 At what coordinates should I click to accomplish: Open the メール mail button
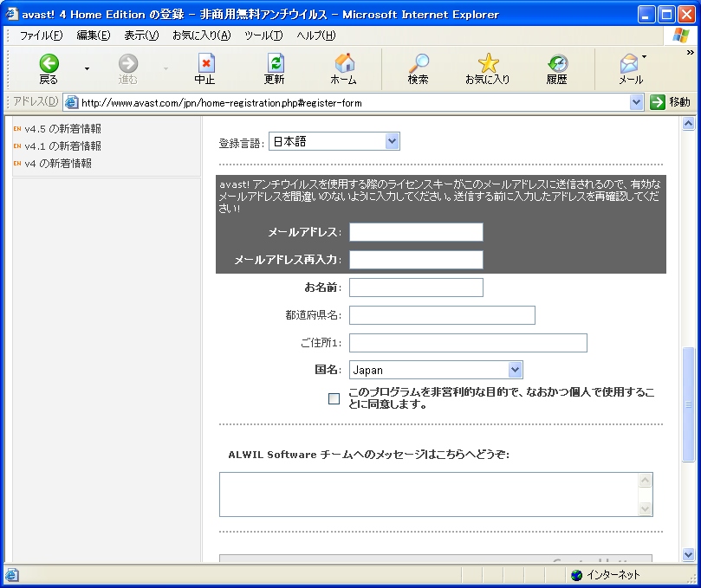point(630,69)
